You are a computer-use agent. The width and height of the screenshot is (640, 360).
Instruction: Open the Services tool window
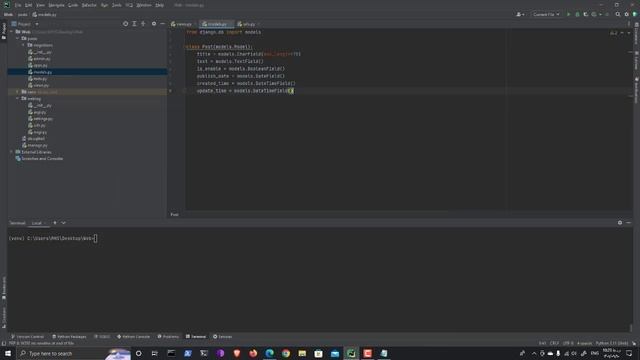(x=222, y=336)
